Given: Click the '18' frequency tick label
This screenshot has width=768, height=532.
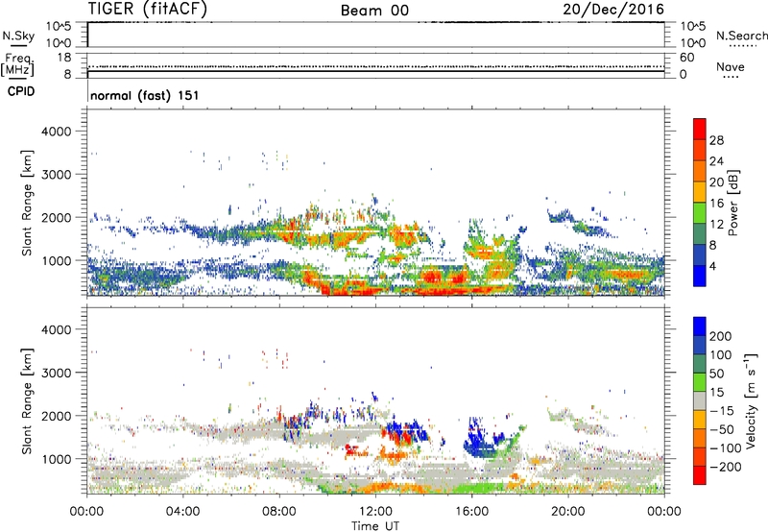Looking at the screenshot, I should [x=63, y=58].
